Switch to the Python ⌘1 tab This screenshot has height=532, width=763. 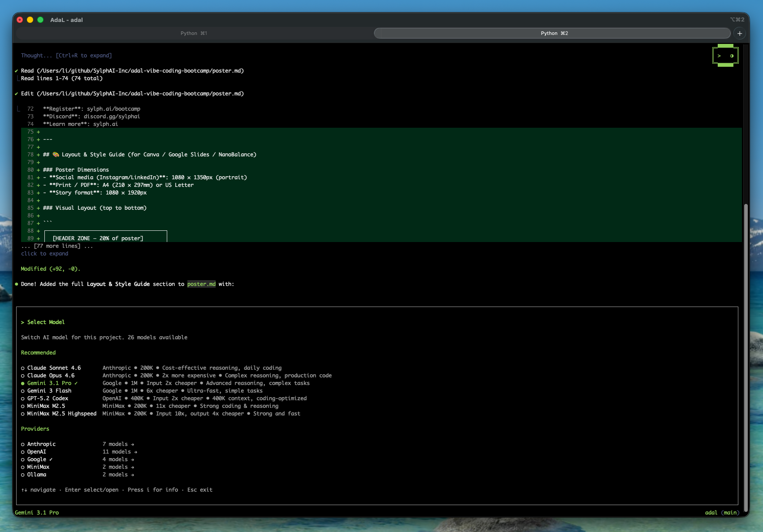tap(194, 33)
